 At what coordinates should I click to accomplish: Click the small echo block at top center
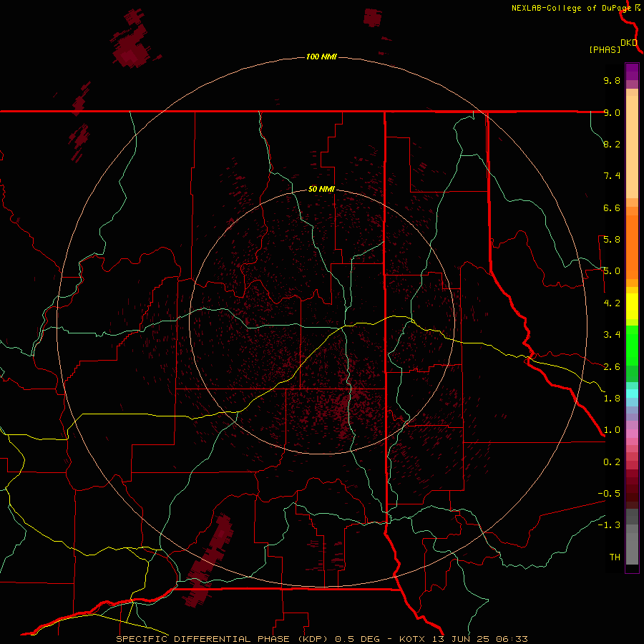tap(373, 18)
